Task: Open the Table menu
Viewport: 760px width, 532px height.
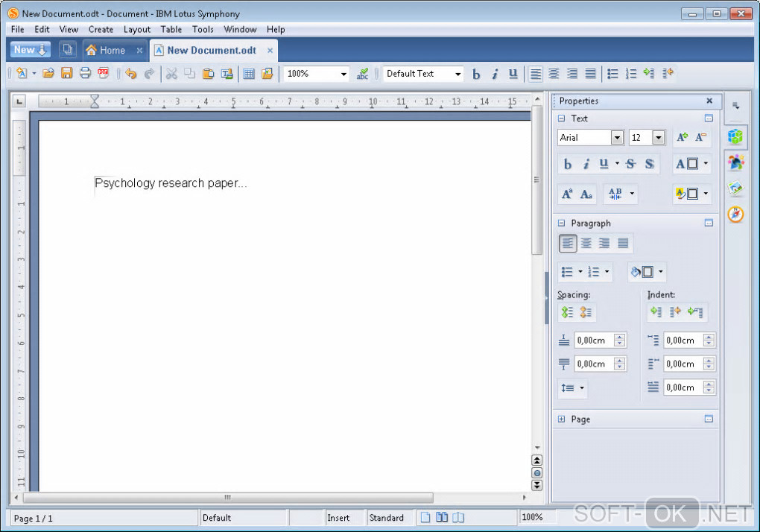Action: click(171, 29)
